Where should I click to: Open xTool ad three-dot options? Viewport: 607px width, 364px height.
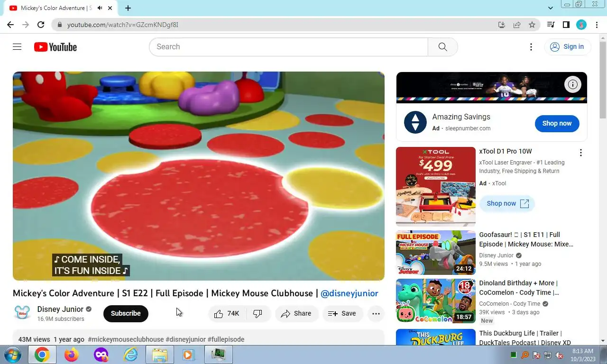[580, 153]
